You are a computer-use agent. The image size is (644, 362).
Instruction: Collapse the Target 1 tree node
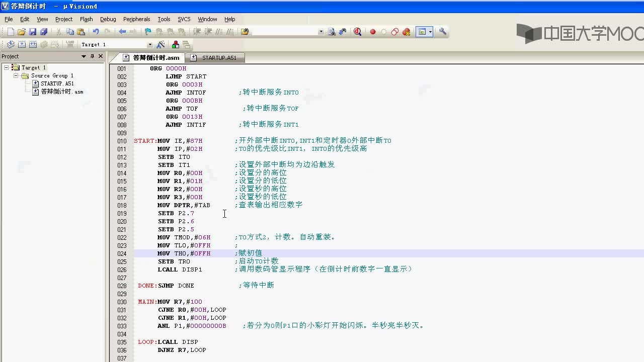[x=7, y=67]
